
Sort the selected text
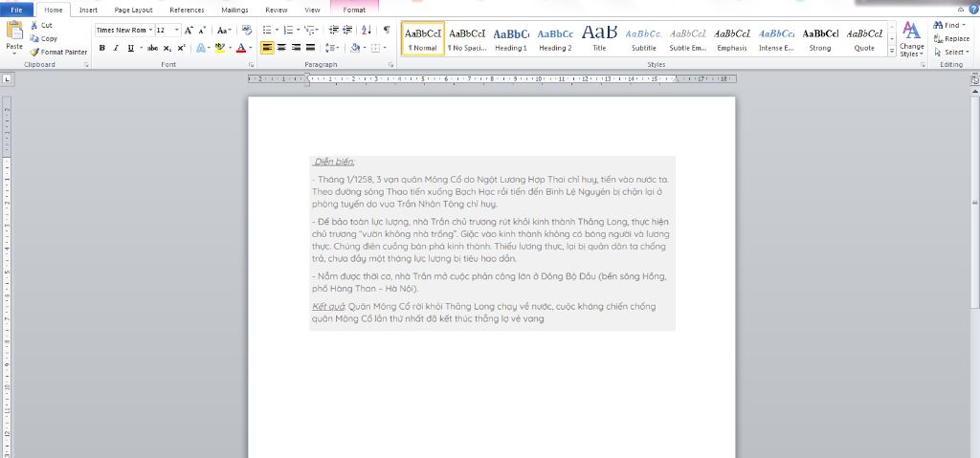point(367,30)
